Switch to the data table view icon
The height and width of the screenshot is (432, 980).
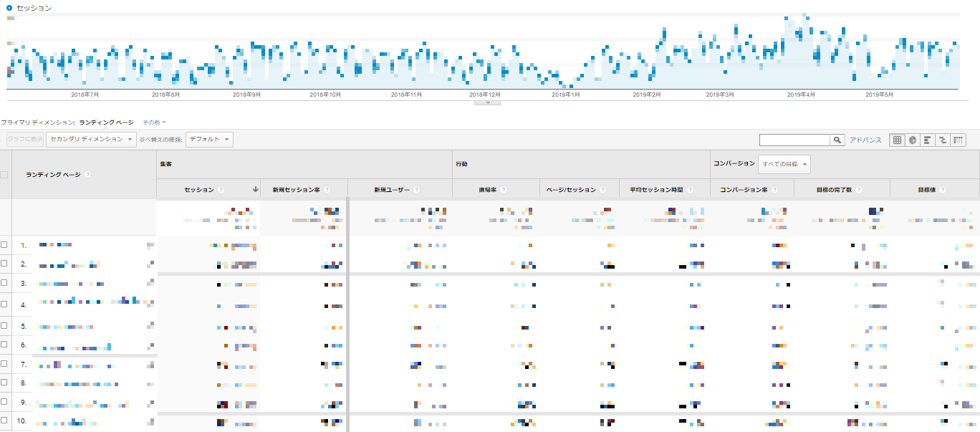coord(896,140)
